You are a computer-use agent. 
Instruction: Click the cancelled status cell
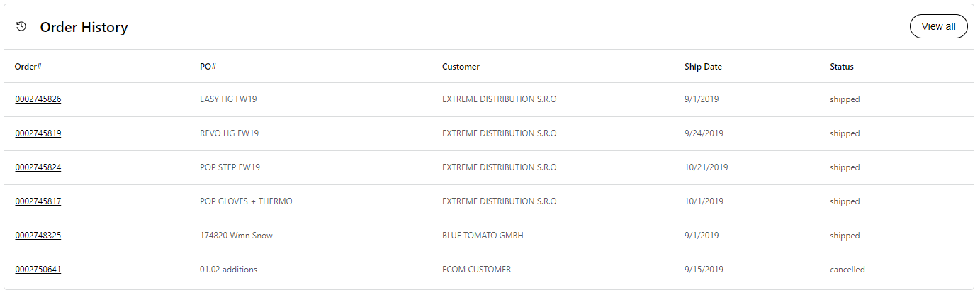click(847, 270)
